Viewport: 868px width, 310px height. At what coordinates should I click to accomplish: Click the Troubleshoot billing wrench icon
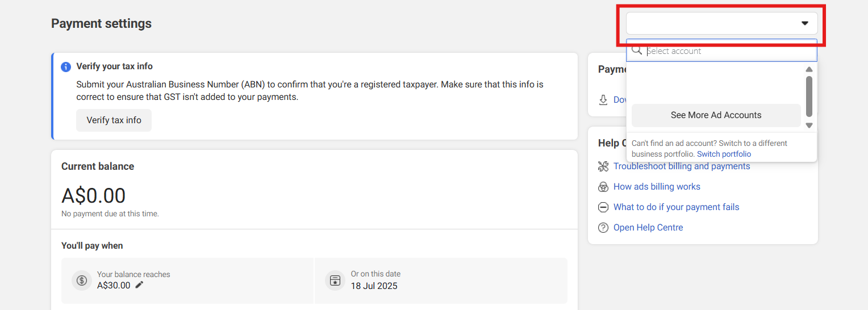(x=603, y=166)
